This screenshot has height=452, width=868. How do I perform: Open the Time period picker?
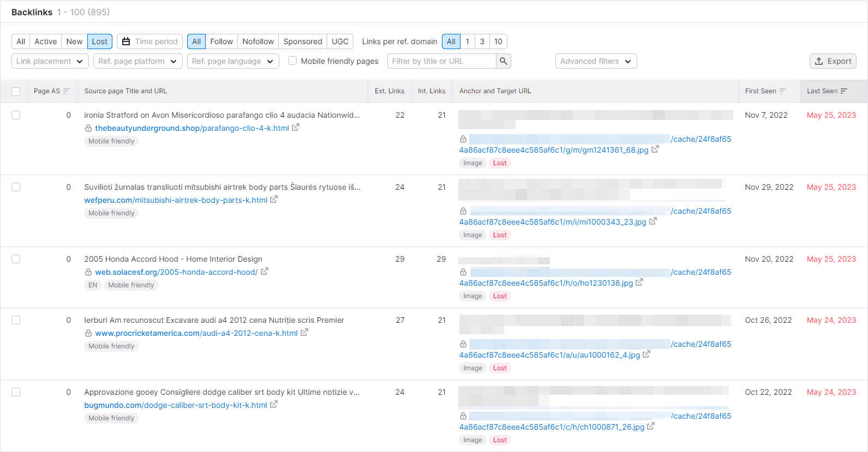[x=149, y=41]
